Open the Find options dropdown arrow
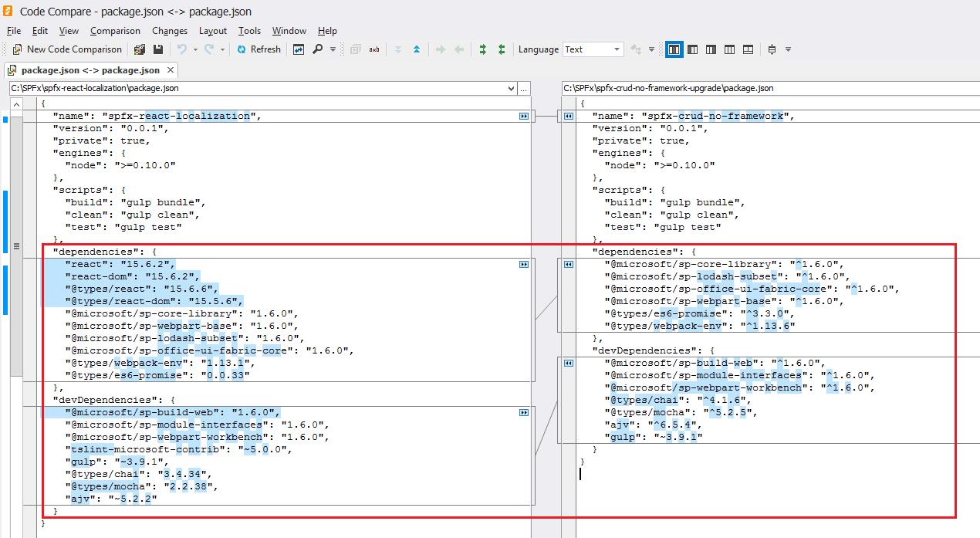Screen dimensions: 980x538 [333, 49]
